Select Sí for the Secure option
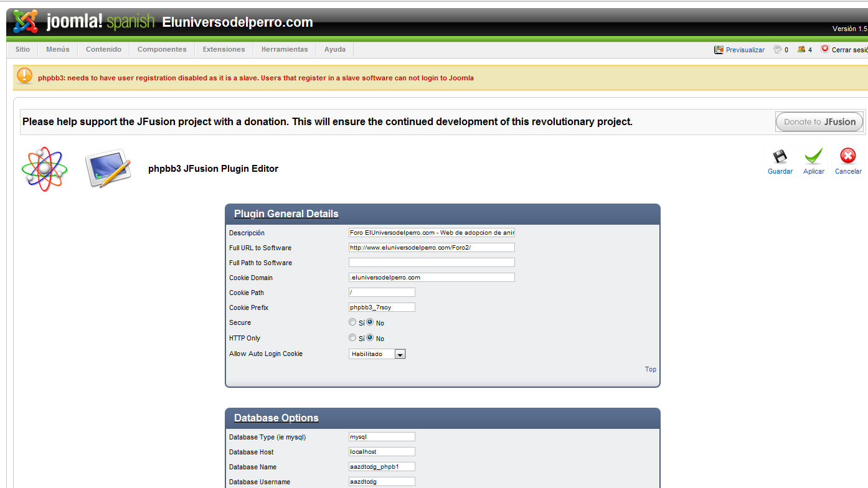 pyautogui.click(x=352, y=322)
